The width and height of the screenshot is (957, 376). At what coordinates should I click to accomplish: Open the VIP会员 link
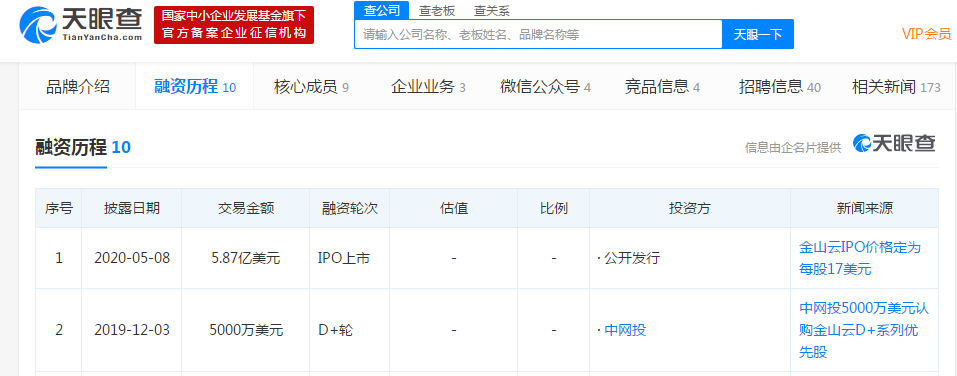[926, 34]
